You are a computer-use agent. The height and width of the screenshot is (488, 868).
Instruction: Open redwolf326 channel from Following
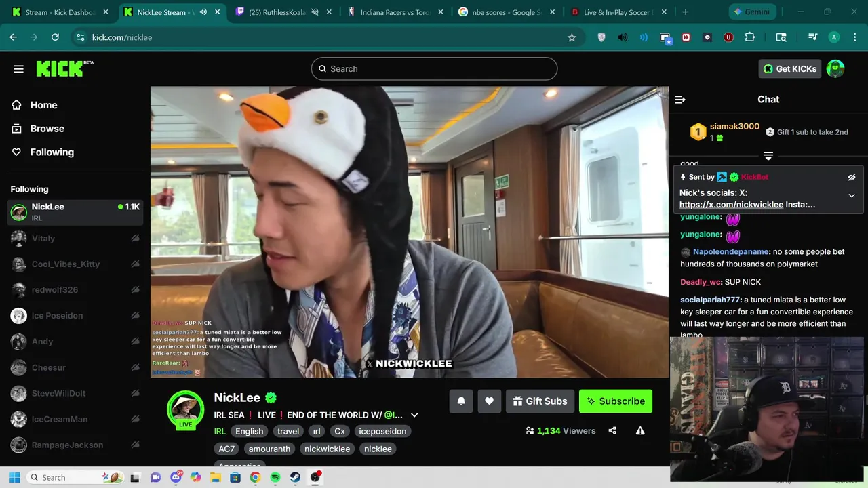tap(75, 290)
